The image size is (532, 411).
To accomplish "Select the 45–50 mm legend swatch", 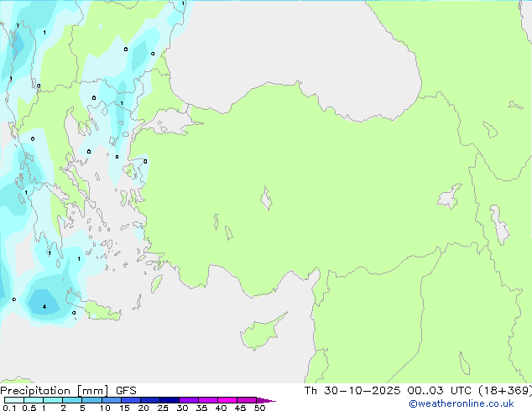I will coord(247,400).
